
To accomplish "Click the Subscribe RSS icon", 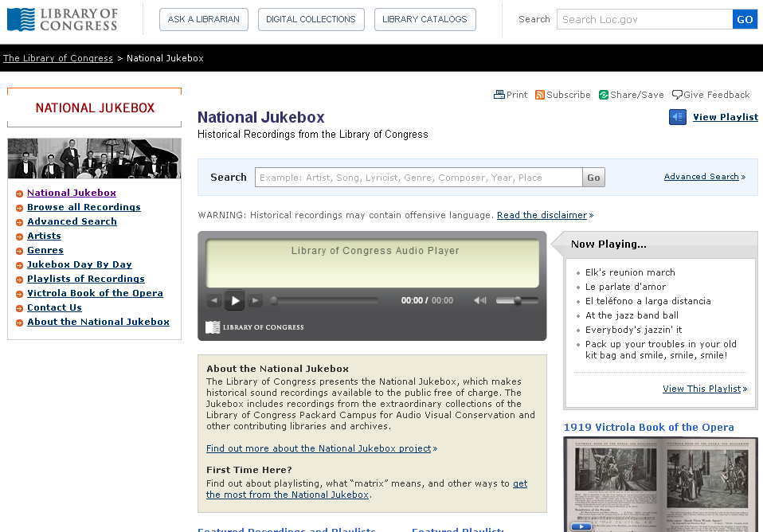I will [540, 95].
